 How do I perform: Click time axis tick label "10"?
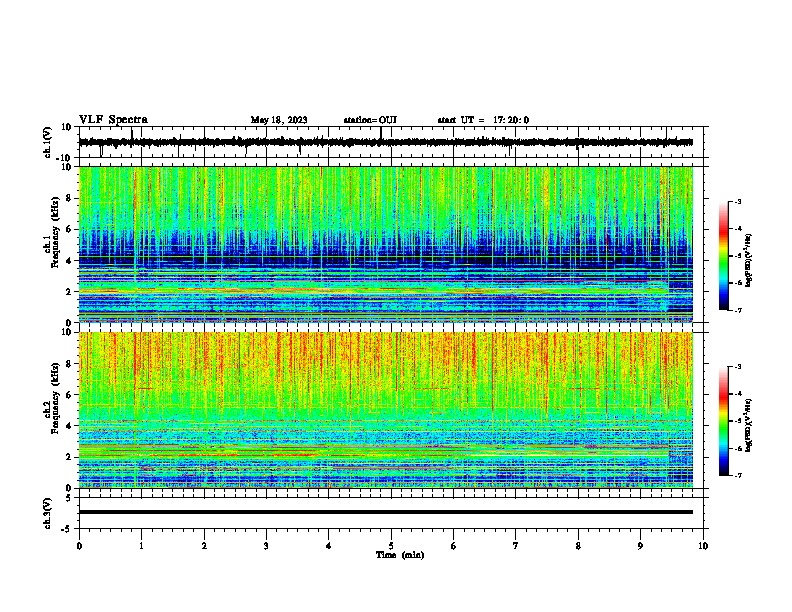tap(703, 546)
